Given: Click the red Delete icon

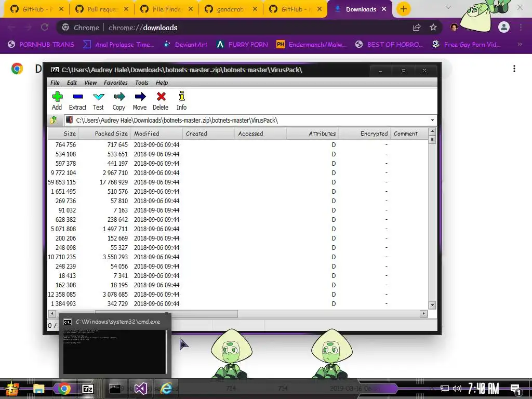Looking at the screenshot, I should [161, 101].
